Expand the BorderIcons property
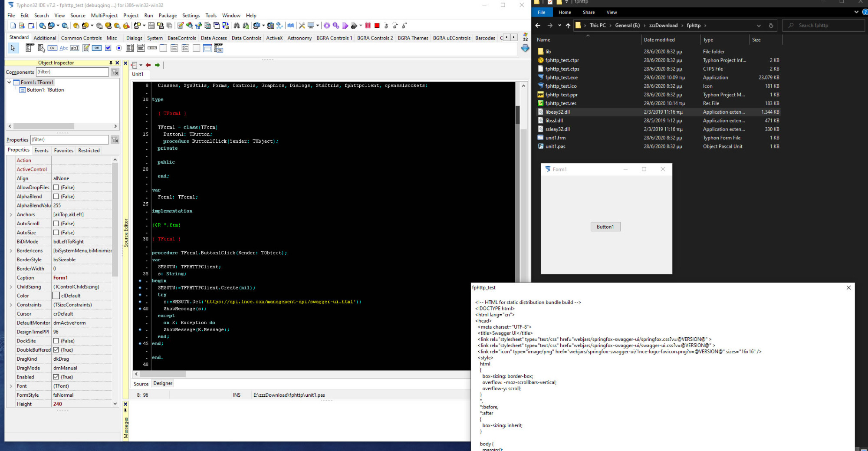This screenshot has height=451, width=868. [11, 250]
